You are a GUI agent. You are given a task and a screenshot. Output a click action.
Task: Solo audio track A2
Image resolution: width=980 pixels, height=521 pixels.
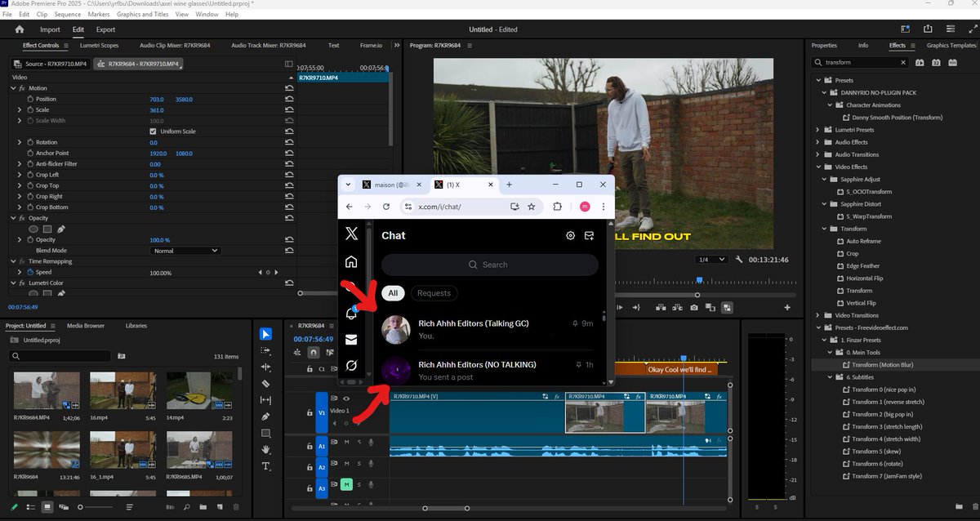pos(359,463)
